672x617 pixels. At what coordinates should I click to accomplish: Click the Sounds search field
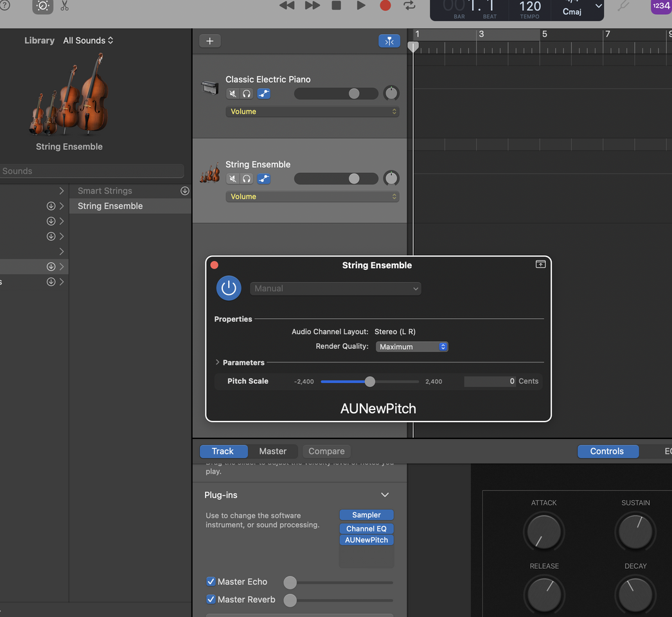tap(92, 171)
